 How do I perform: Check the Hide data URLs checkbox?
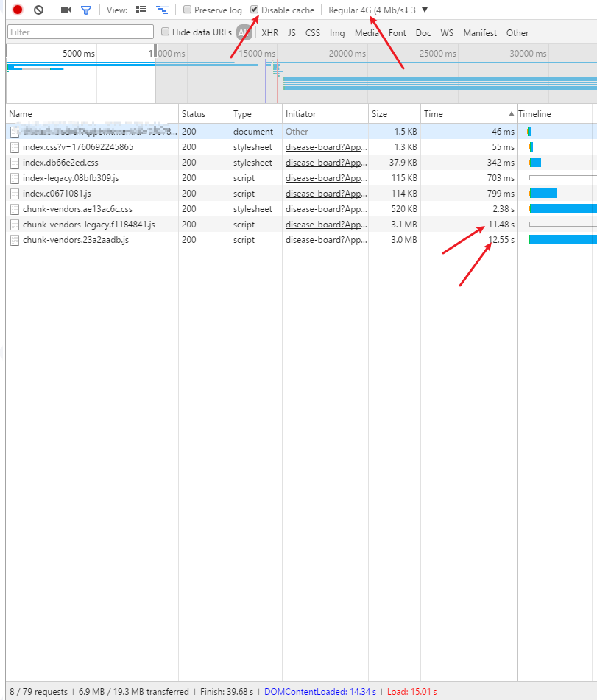[x=166, y=32]
